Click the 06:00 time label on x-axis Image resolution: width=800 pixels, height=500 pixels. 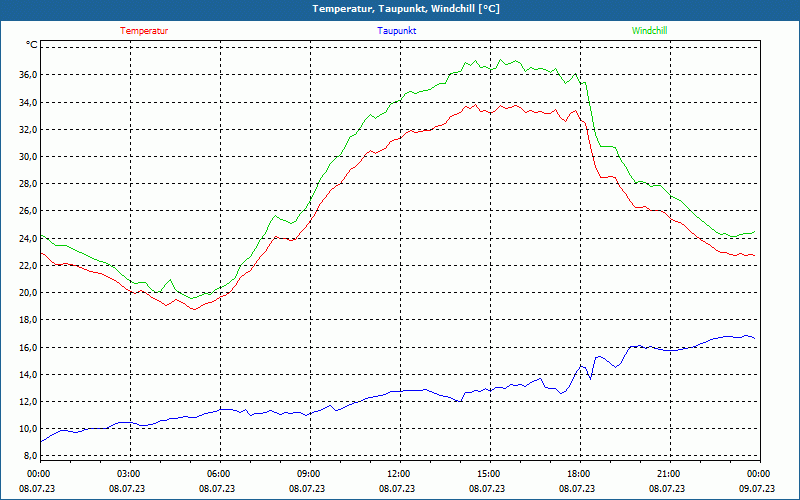(217, 474)
